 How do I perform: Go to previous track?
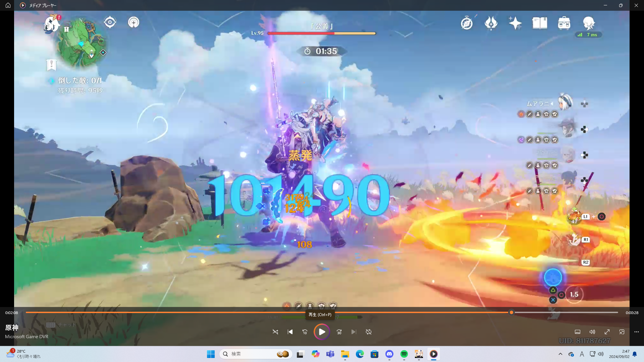click(x=290, y=332)
